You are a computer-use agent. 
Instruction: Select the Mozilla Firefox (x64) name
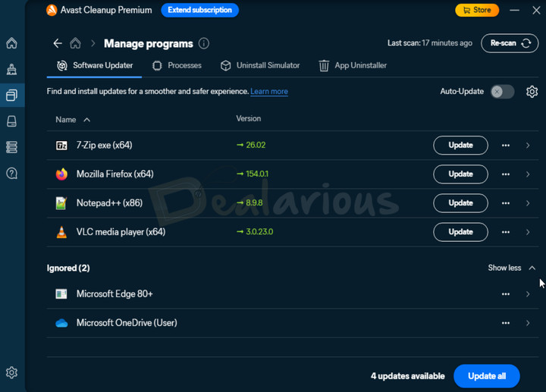(115, 174)
